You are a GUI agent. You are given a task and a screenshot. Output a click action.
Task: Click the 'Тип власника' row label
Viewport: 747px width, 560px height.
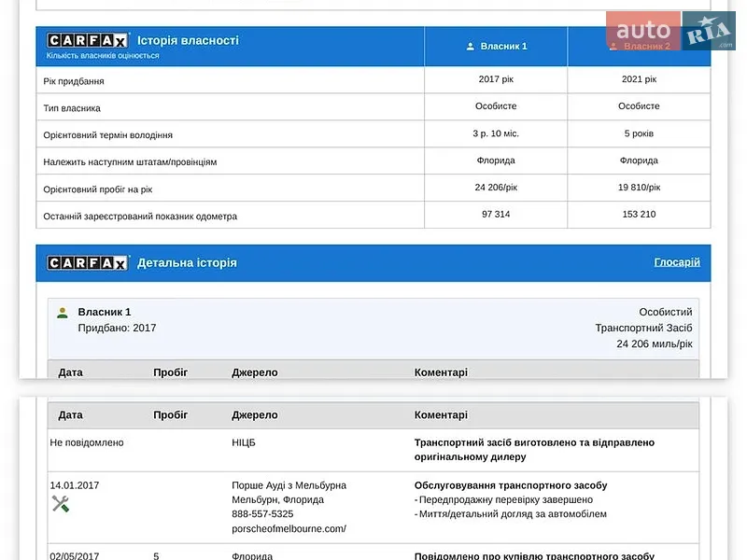[x=72, y=108]
